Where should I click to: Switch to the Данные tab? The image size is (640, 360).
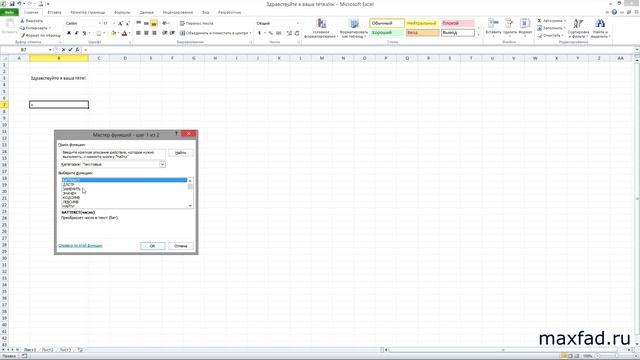click(147, 13)
